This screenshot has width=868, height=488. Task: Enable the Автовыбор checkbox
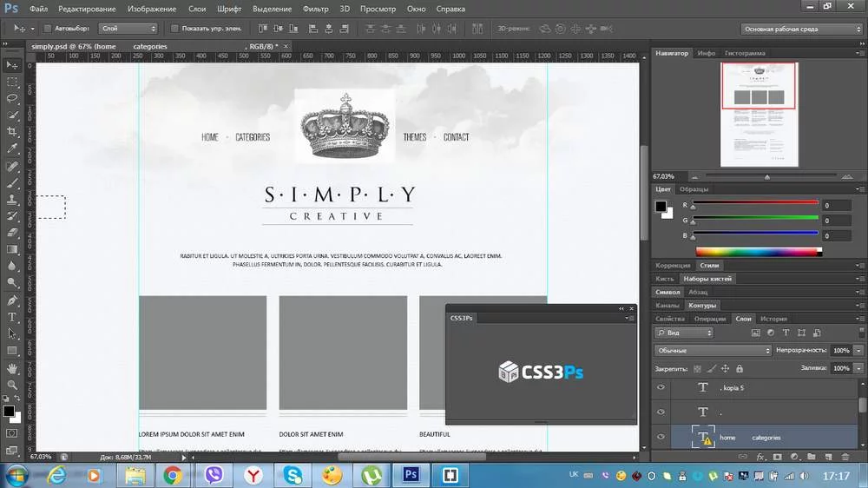coord(48,29)
